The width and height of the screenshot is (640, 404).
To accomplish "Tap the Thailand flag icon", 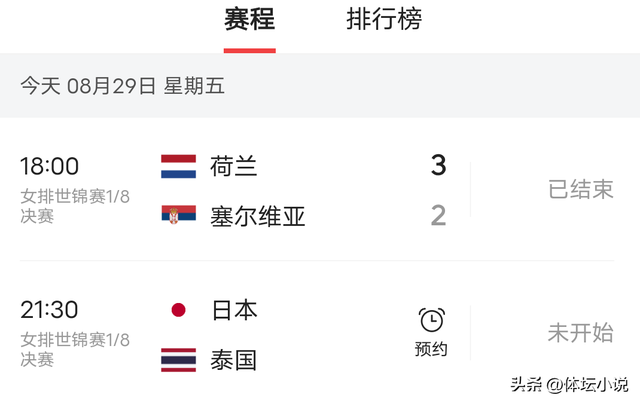I will pyautogui.click(x=178, y=360).
